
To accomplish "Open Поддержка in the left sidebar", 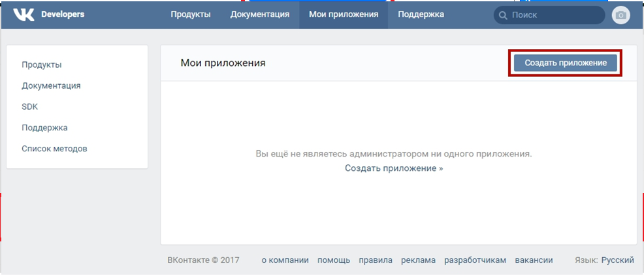I will pos(45,127).
